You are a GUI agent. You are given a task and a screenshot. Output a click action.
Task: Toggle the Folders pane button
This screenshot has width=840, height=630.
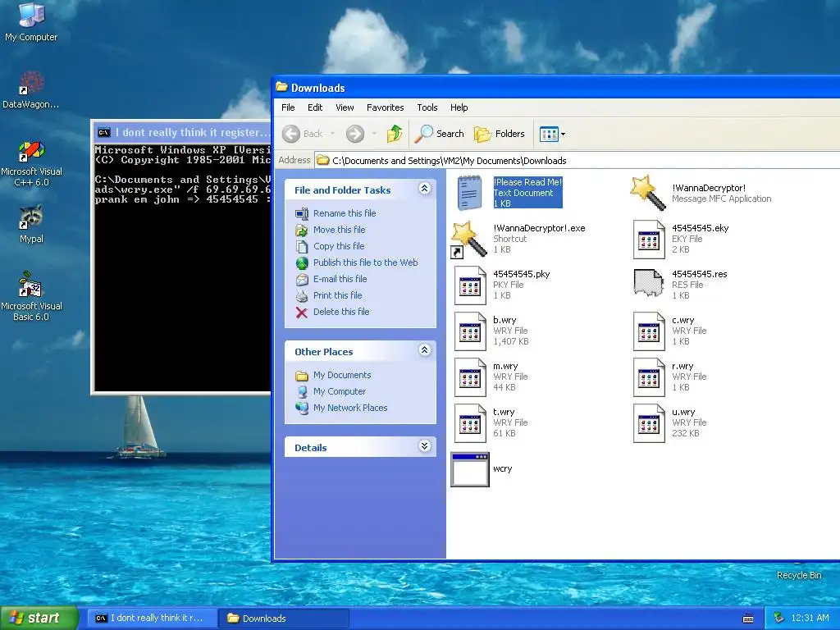(x=500, y=134)
